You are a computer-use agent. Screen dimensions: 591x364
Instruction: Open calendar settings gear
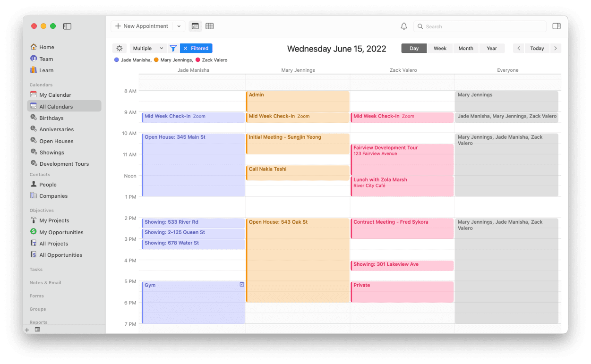(120, 48)
